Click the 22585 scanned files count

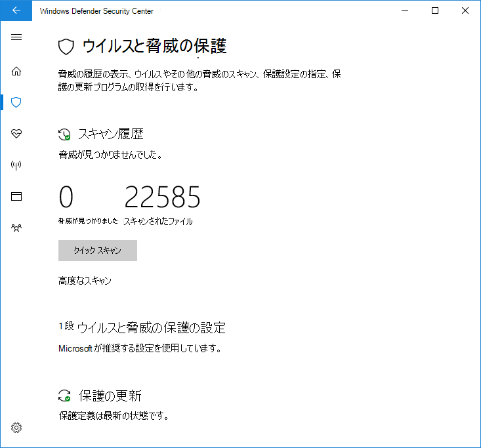pyautogui.click(x=162, y=197)
